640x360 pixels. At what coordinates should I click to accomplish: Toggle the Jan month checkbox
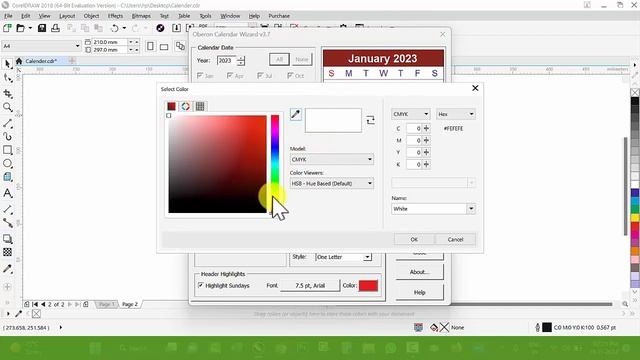point(200,76)
